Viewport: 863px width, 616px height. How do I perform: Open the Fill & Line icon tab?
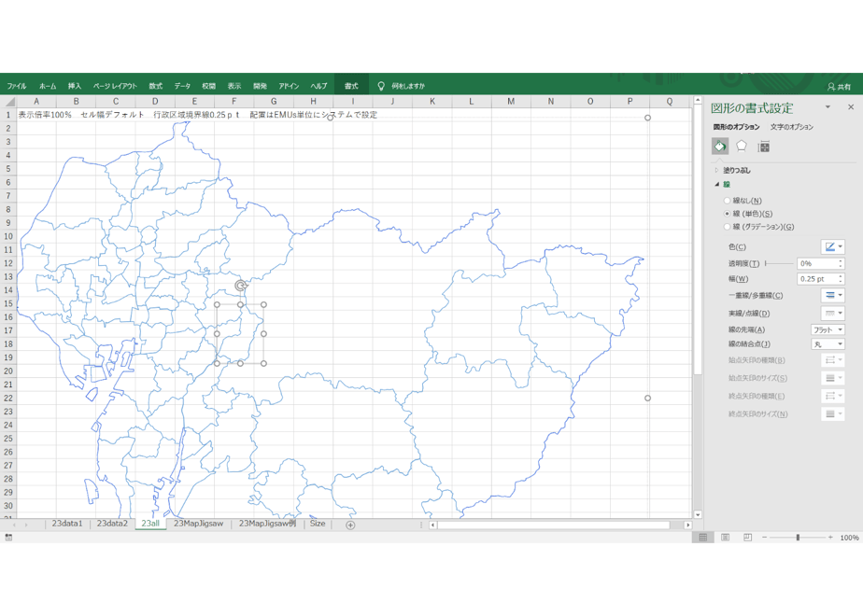(720, 147)
